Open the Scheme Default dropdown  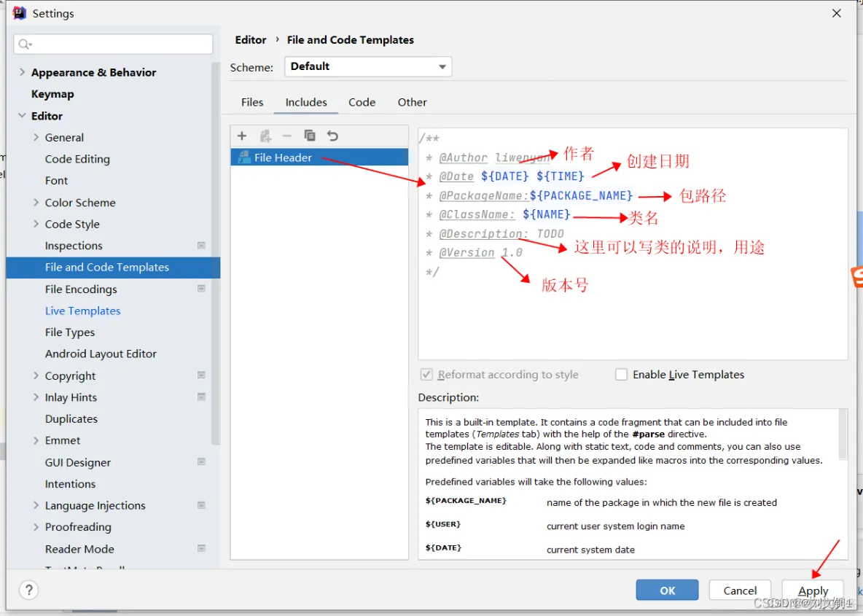[x=368, y=66]
